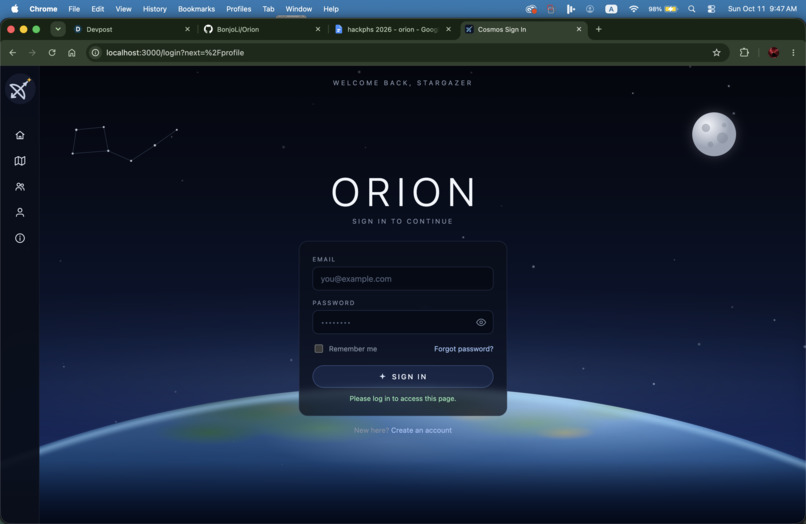Open the Chrome three-dot menu

pos(793,52)
